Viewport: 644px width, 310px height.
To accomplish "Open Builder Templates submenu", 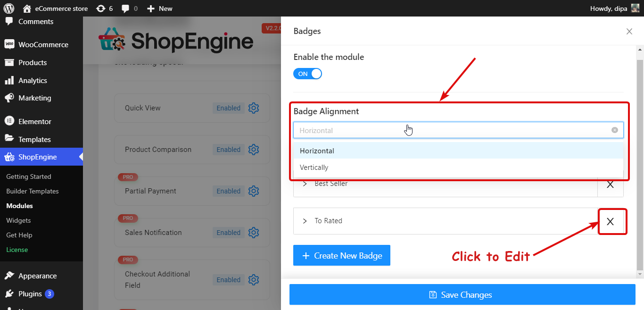I will click(33, 191).
